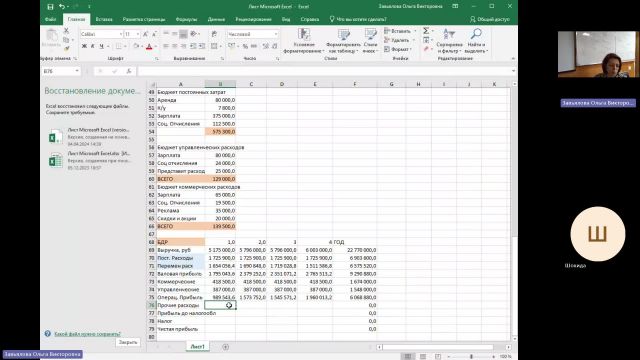Open Conditional Formatting
Image resolution: width=640 pixels, height=360 pixels.
click(x=303, y=41)
